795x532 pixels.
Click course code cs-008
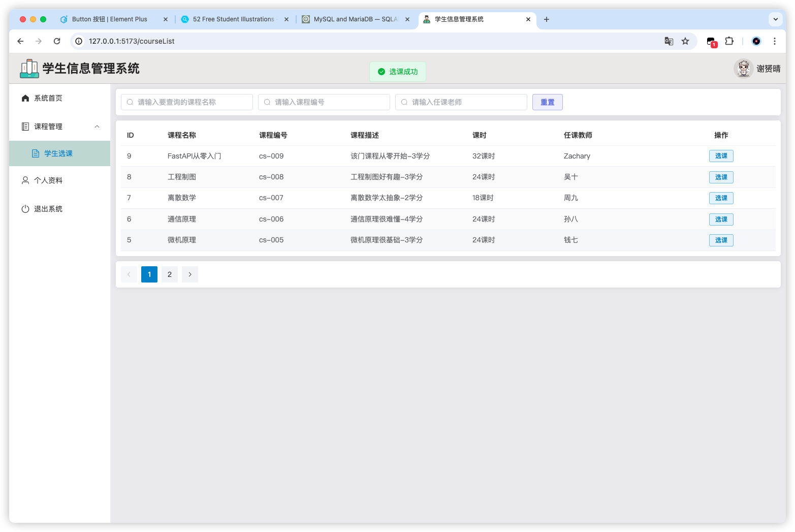[x=271, y=177]
